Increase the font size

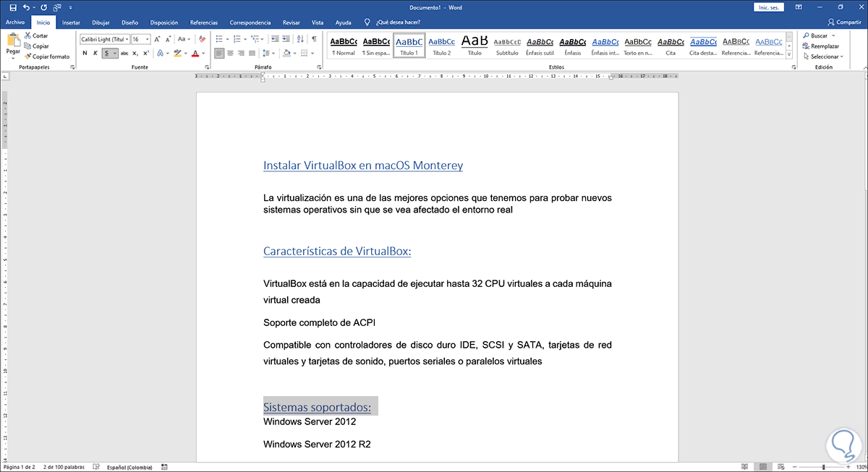[157, 39]
